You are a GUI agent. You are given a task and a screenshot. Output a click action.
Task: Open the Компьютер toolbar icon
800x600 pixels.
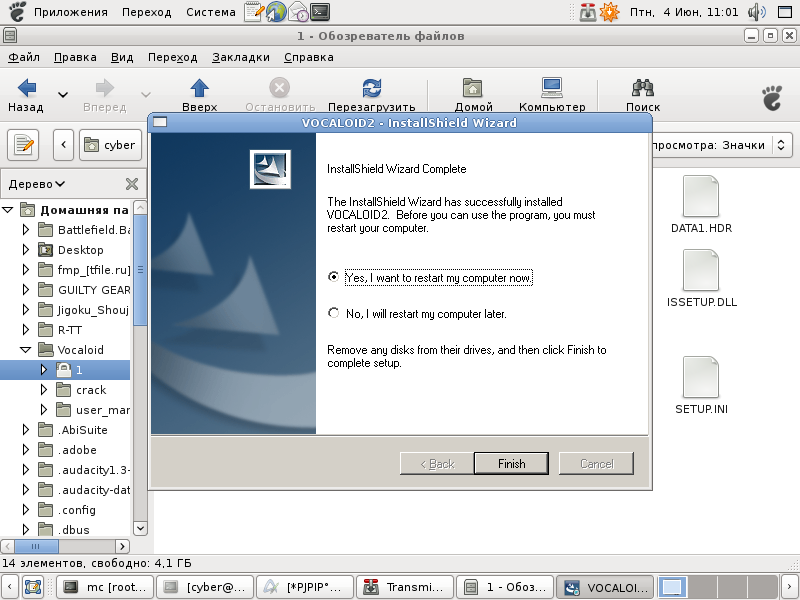click(x=552, y=95)
